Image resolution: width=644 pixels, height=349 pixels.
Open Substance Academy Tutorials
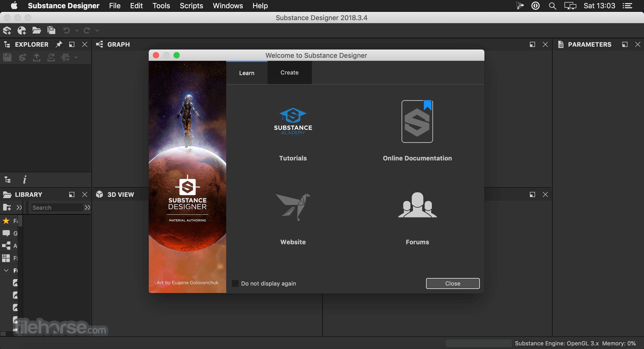293,134
